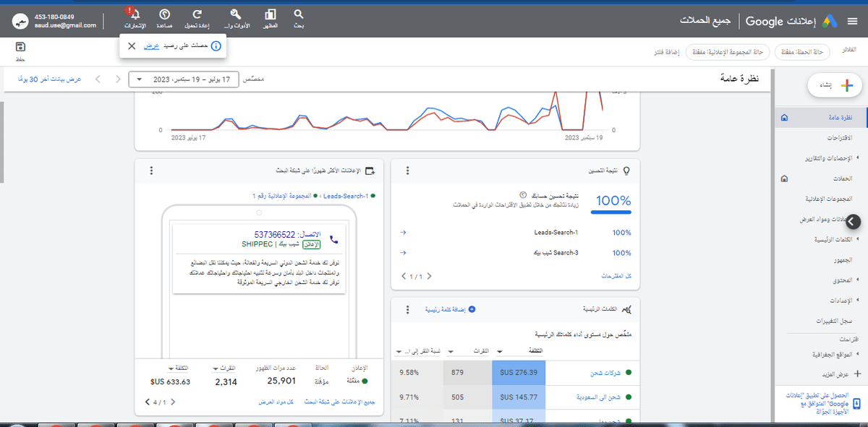Open the appearance (المظهر) icon
The height and width of the screenshot is (427, 868).
coord(271,14)
